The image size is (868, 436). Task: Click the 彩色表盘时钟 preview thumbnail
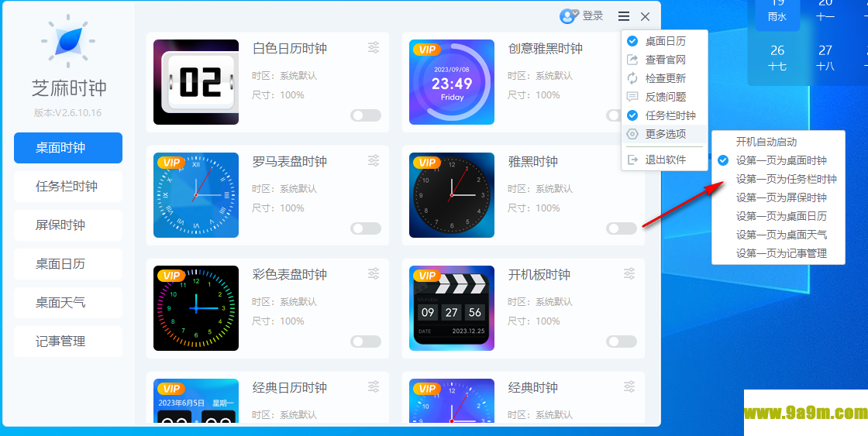tap(196, 308)
